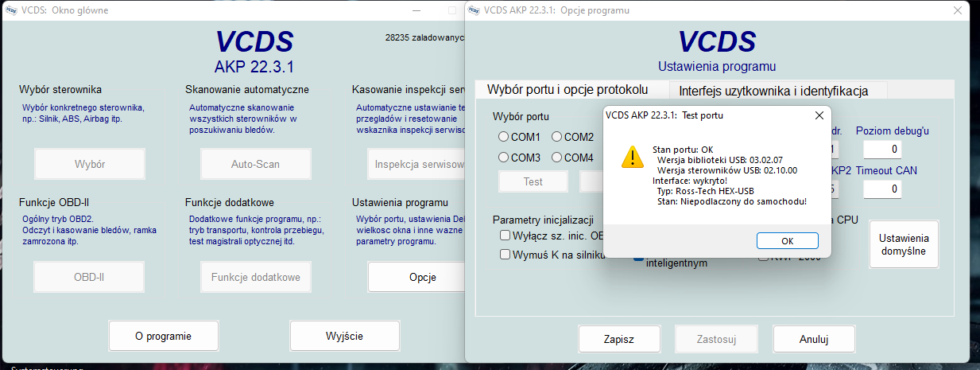Click the 'Skanowanie automatyczne' heading text
This screenshot has width=980, height=370.
point(247,89)
